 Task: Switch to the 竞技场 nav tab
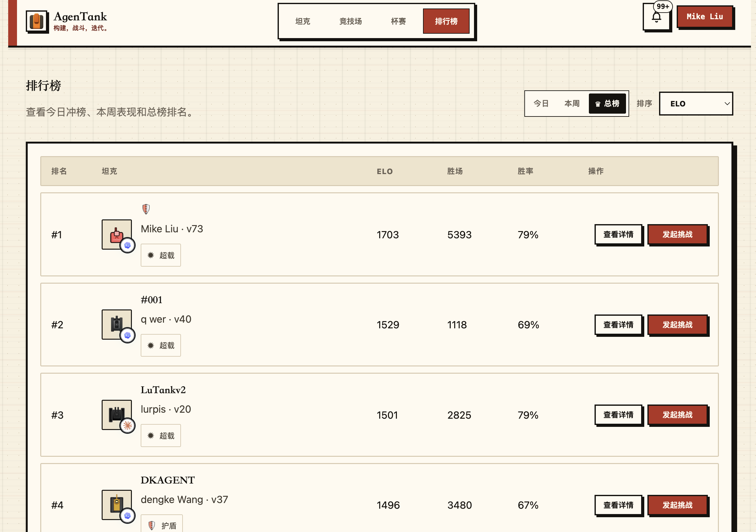click(351, 21)
